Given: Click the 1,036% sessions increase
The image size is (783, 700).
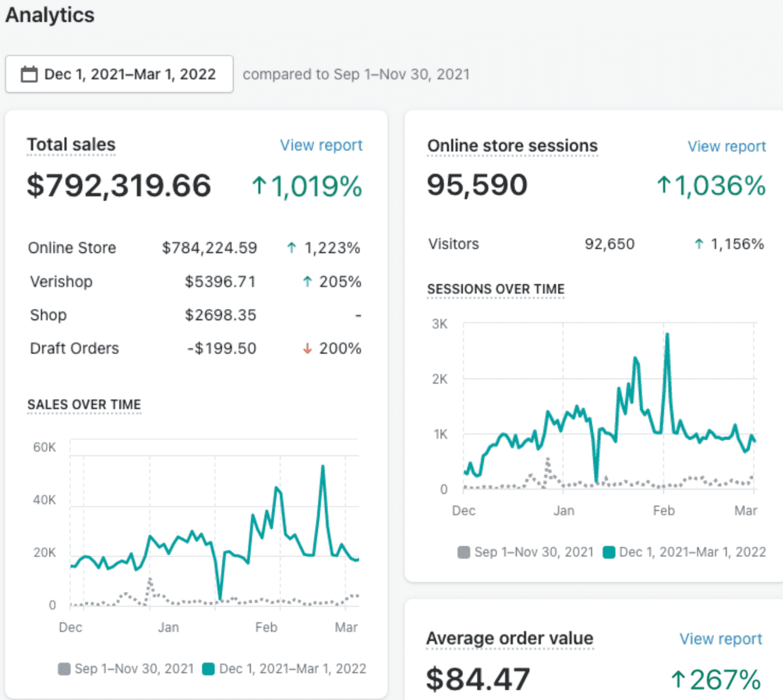Looking at the screenshot, I should point(720,186).
